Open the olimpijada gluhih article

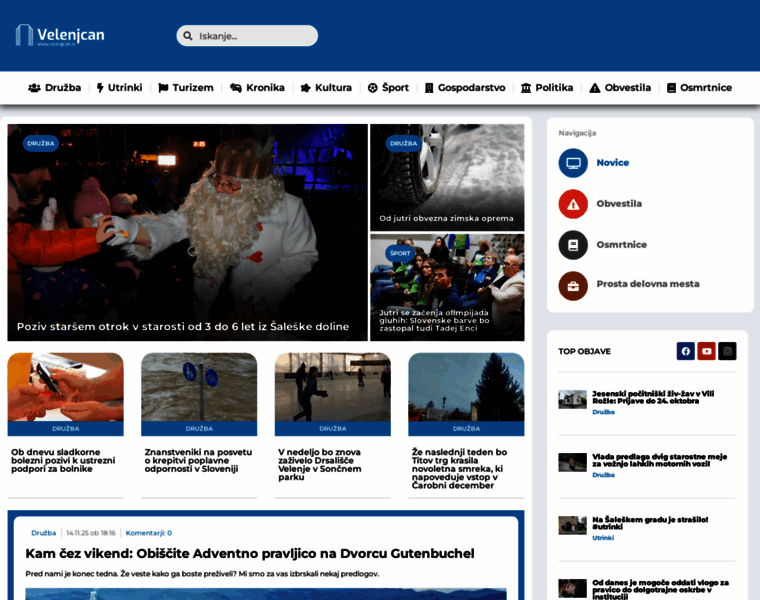tap(434, 320)
